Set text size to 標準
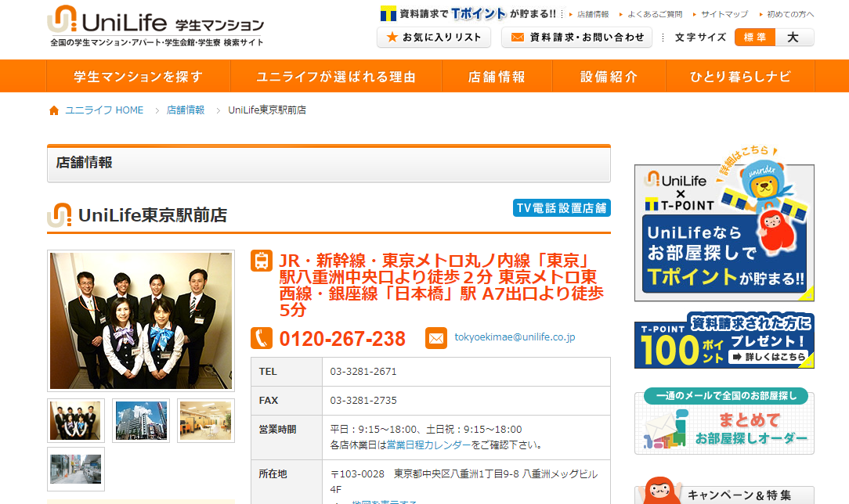 [x=754, y=38]
